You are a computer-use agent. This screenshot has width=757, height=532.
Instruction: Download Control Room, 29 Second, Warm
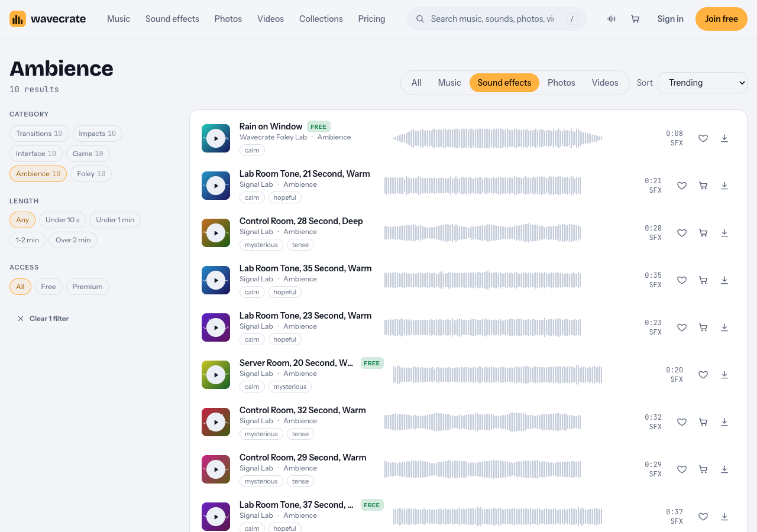(x=724, y=469)
